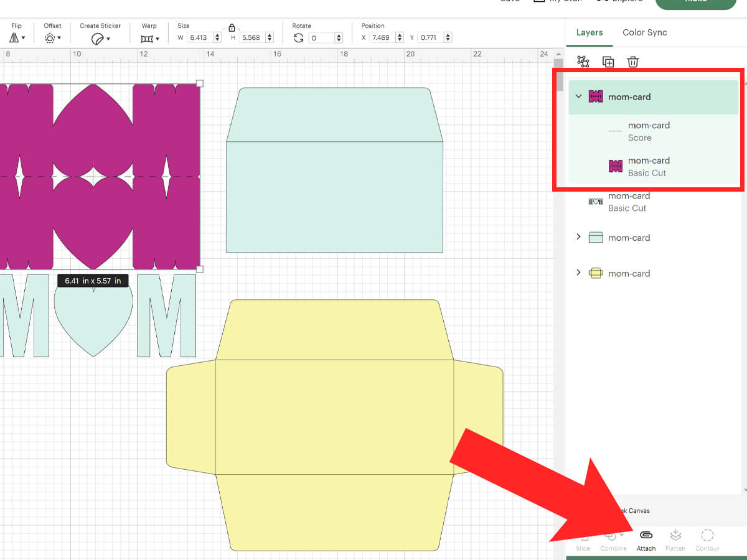Click the Attach paperclip icon
Image resolution: width=747 pixels, height=560 pixels.
point(646,536)
